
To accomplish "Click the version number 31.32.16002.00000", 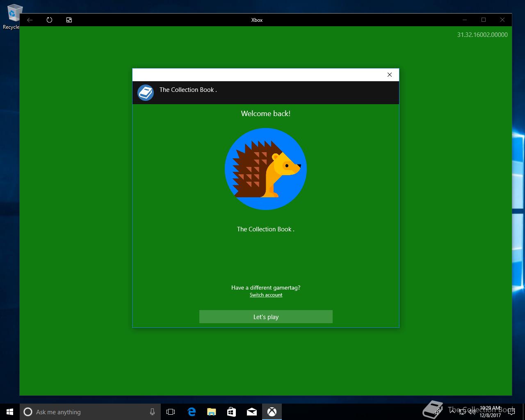I will point(482,35).
